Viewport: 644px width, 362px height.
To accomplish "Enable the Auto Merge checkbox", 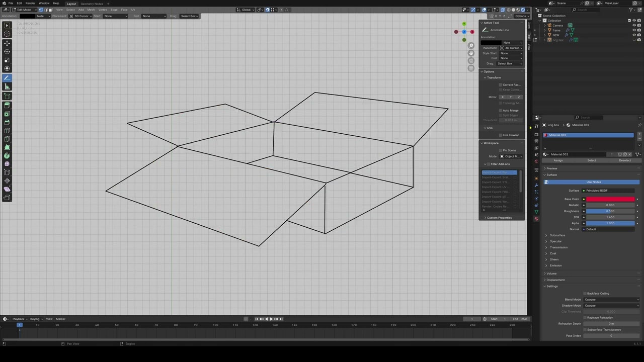I will [x=501, y=110].
